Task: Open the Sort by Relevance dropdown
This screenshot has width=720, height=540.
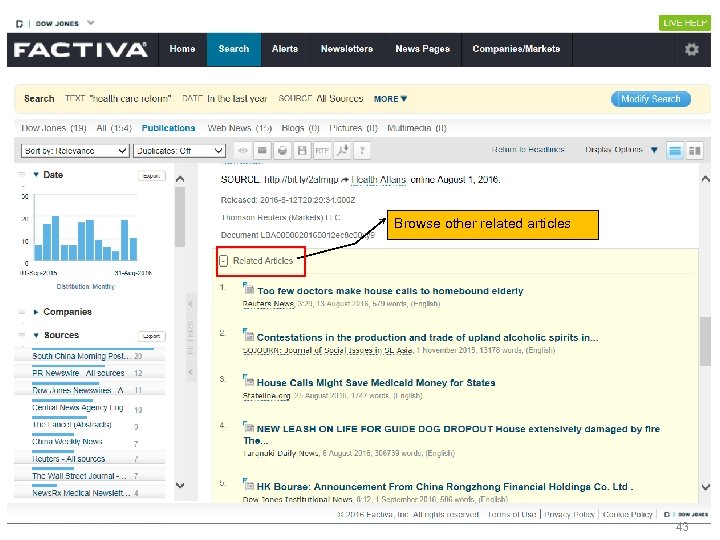Action: tap(75, 151)
